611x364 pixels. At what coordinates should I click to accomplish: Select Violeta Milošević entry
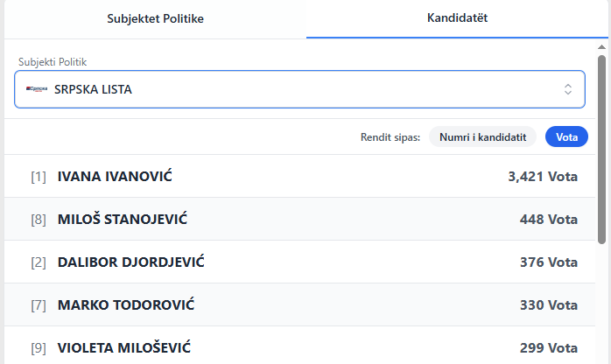pos(123,347)
